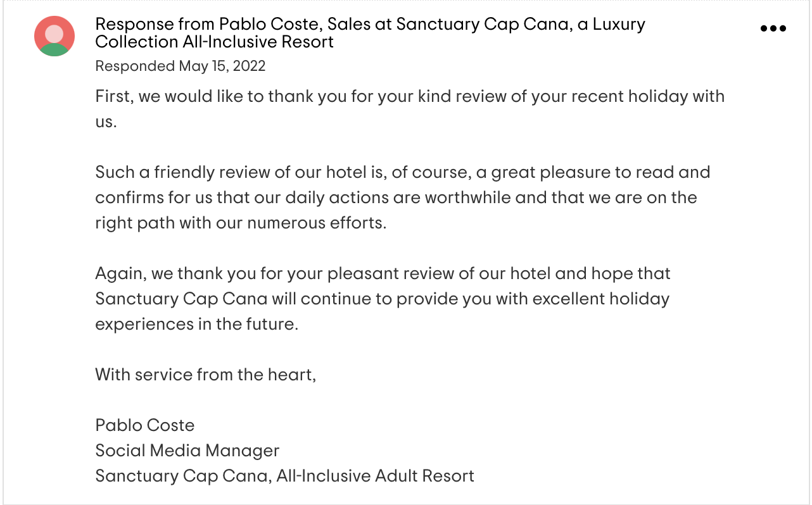
Task: Click the "Responded May 15, 2022" date
Action: click(x=180, y=66)
